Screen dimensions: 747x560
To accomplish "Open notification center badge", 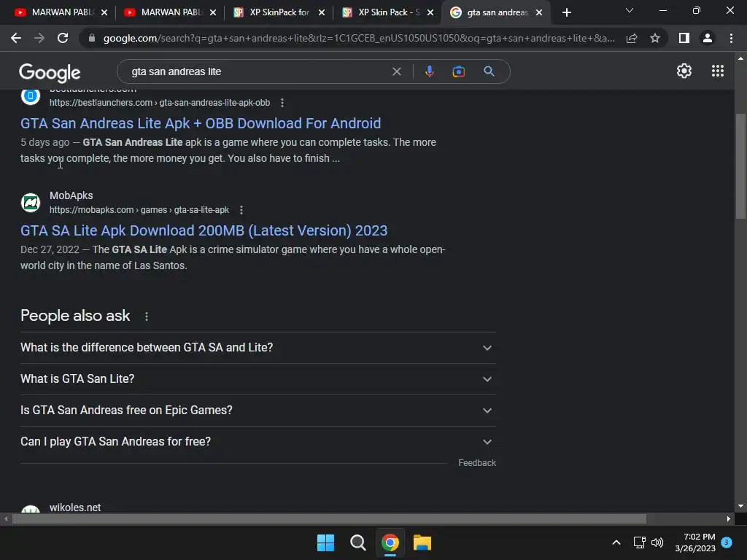I will click(726, 542).
